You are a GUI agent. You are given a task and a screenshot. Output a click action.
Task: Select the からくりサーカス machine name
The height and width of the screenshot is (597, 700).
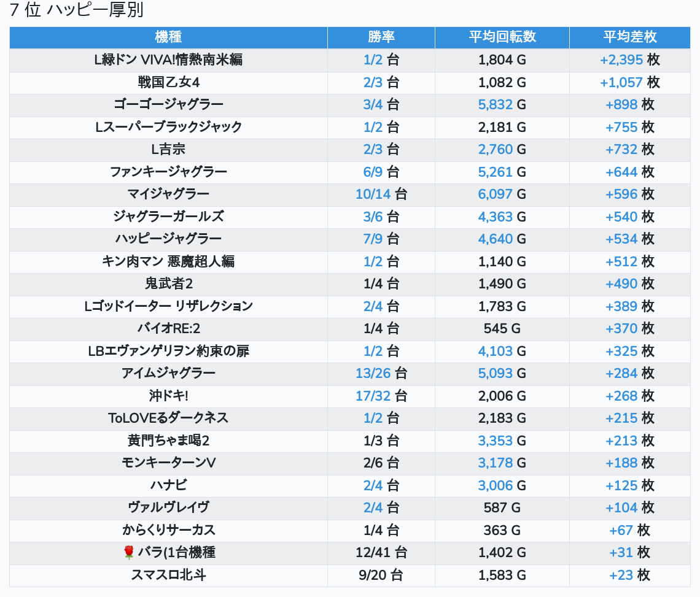click(x=168, y=531)
